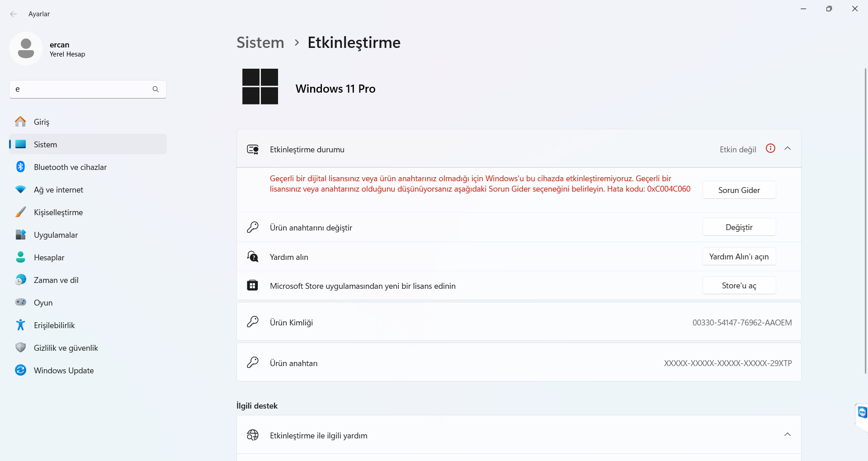Click the key icon beside Ürün anahtarı
Image resolution: width=868 pixels, height=461 pixels.
coord(253,362)
